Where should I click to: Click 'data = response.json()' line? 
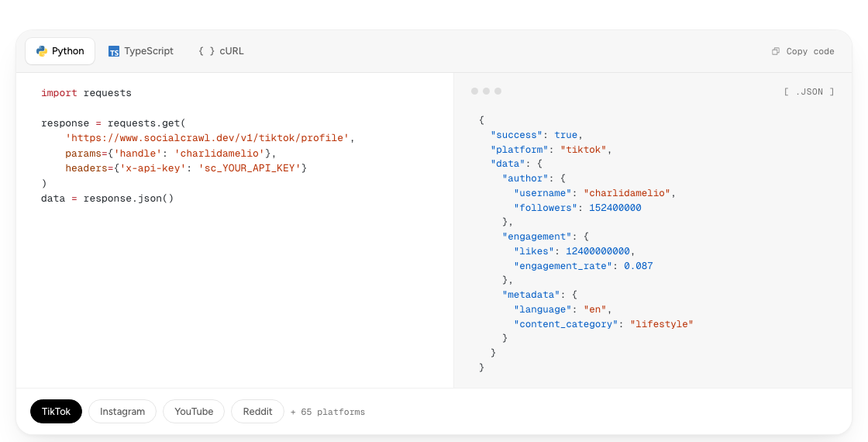(108, 199)
